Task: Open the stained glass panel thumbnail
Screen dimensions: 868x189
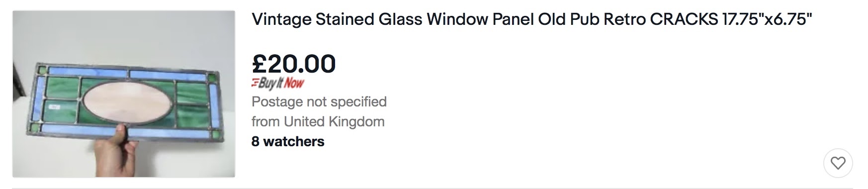Action: [124, 94]
